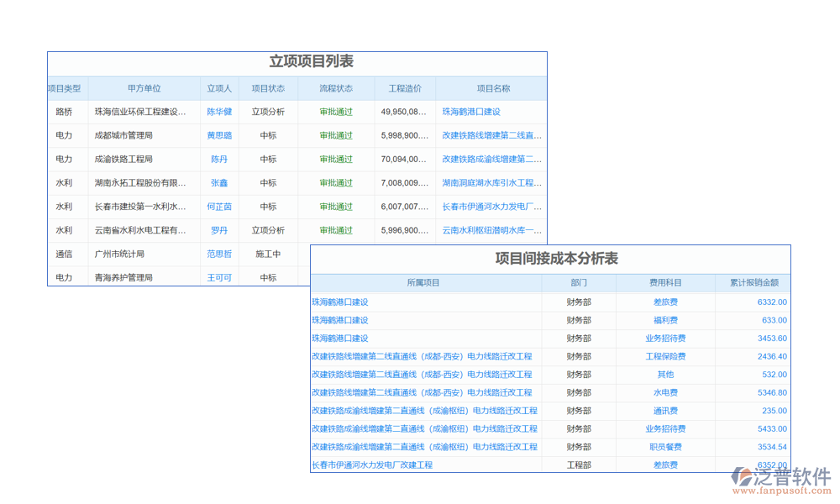The height and width of the screenshot is (504, 840).
Task: Select the 职员餐费 expense category
Action: (665, 447)
